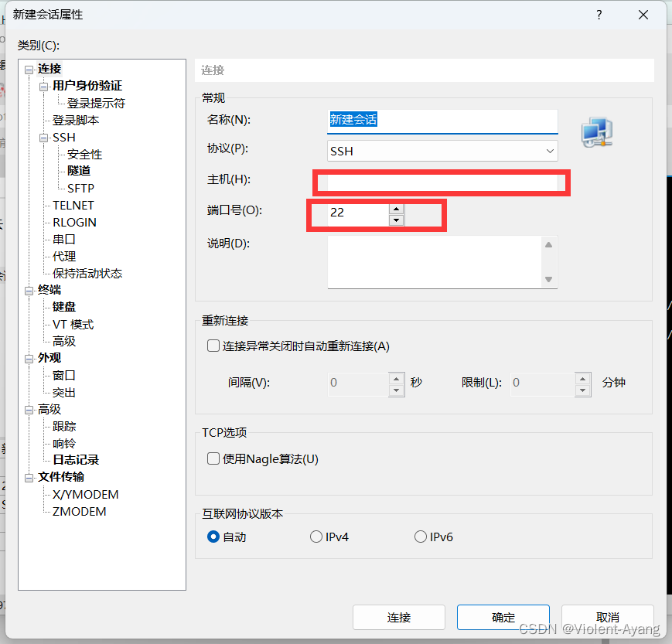Select 隧道 in the category tree

pyautogui.click(x=77, y=171)
